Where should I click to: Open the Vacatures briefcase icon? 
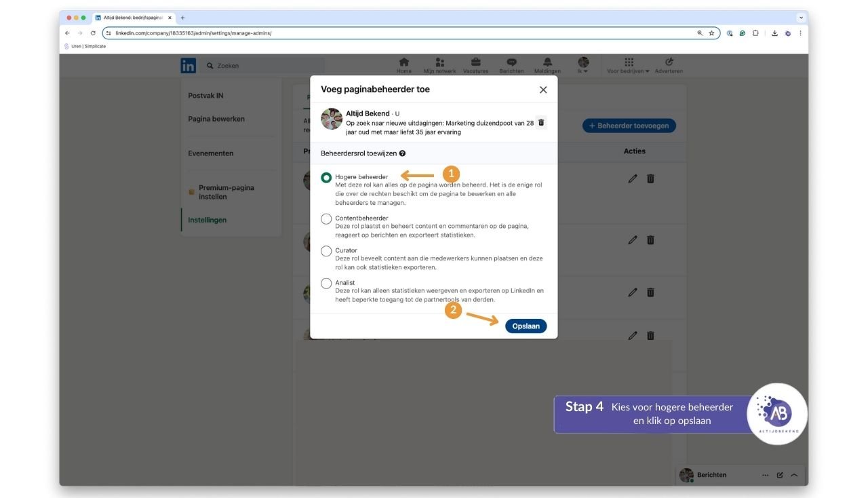(x=475, y=62)
